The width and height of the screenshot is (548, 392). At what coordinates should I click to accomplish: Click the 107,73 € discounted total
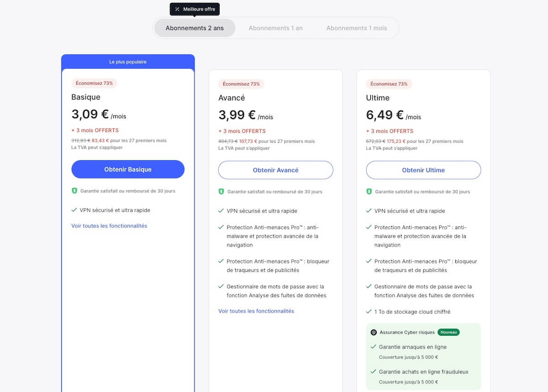coord(248,141)
